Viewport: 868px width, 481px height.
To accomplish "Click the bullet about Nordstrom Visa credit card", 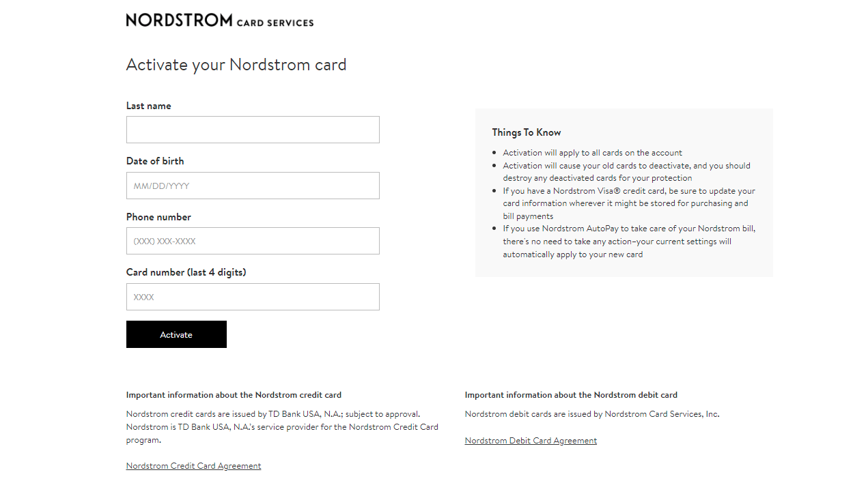I will pyautogui.click(x=628, y=203).
